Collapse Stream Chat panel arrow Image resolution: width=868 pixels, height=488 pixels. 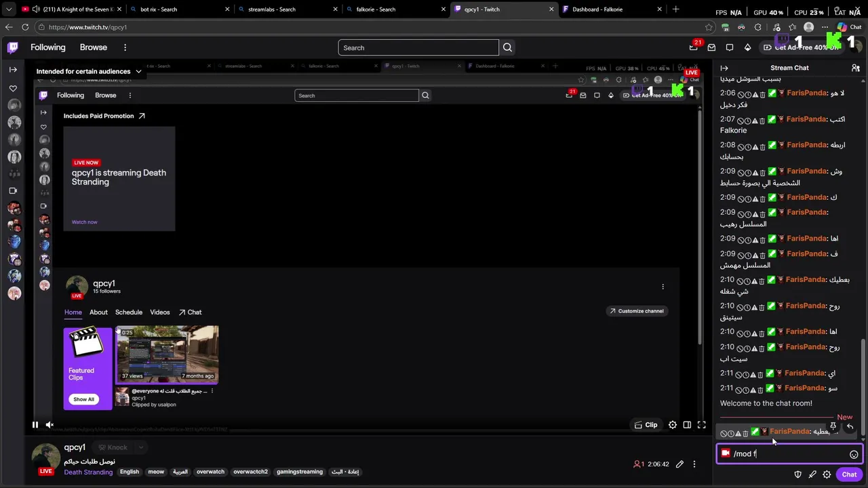point(724,68)
